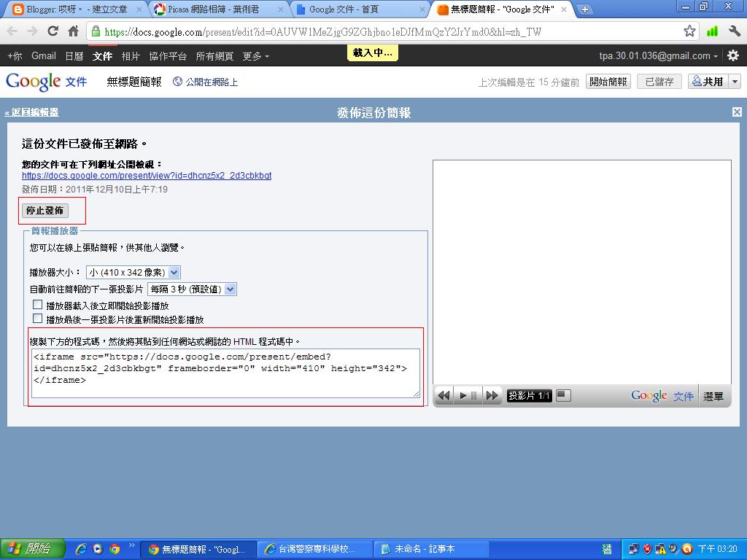
Task: Bookmark this page with the star icon
Action: tap(689, 31)
